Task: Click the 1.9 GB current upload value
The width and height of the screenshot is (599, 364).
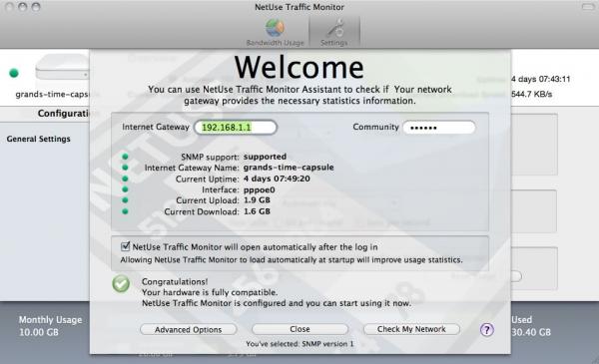Action: point(257,199)
